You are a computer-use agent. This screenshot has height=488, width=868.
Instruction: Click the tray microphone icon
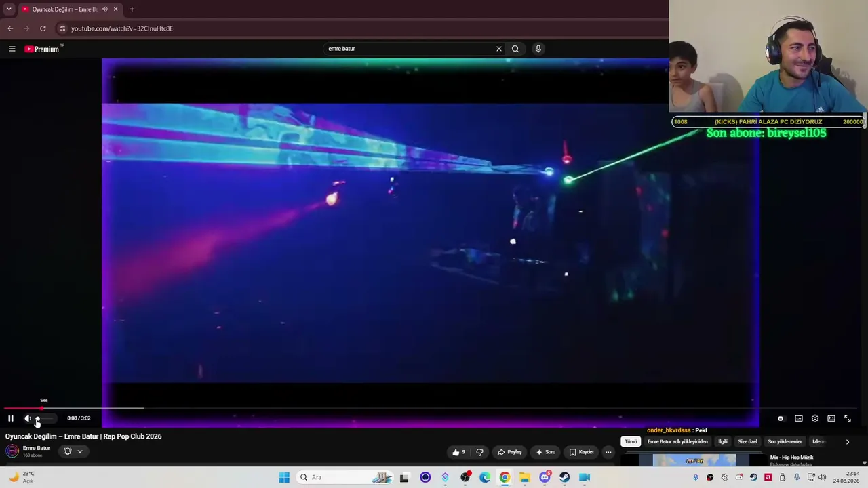[797, 477]
